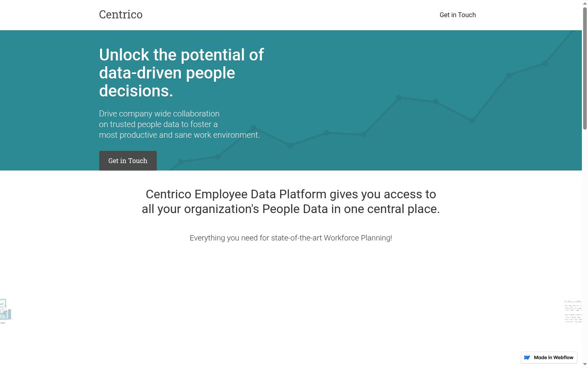Click the scrollbar up arrow

tap(585, 3)
